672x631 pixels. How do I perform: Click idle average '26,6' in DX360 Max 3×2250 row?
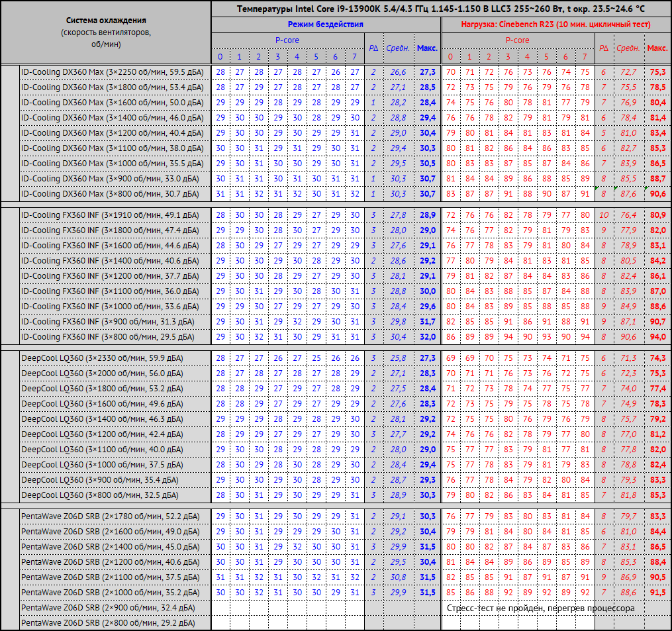click(x=398, y=72)
